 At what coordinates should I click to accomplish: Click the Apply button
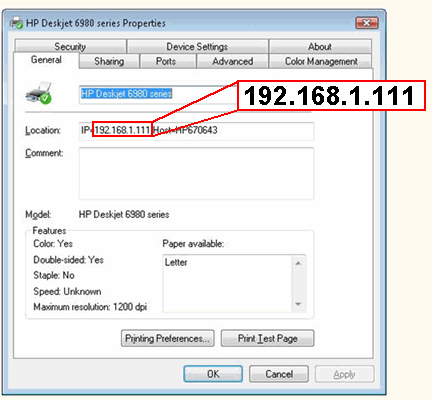pyautogui.click(x=344, y=374)
